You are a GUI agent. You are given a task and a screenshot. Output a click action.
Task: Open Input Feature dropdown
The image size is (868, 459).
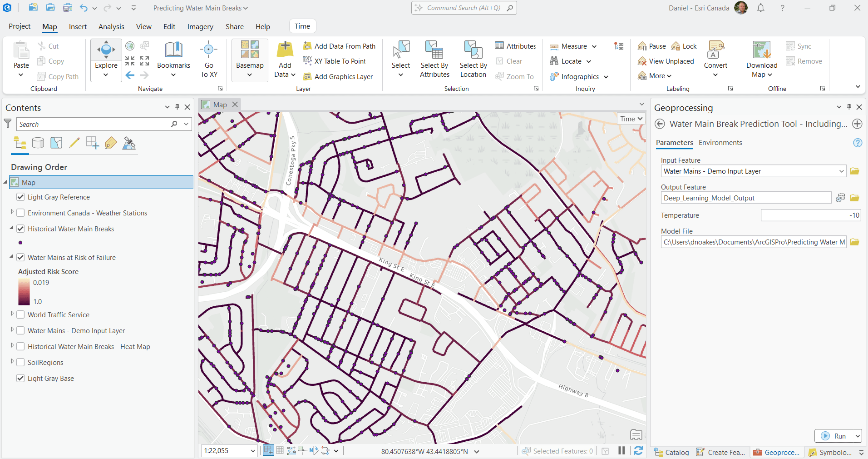[x=841, y=171]
